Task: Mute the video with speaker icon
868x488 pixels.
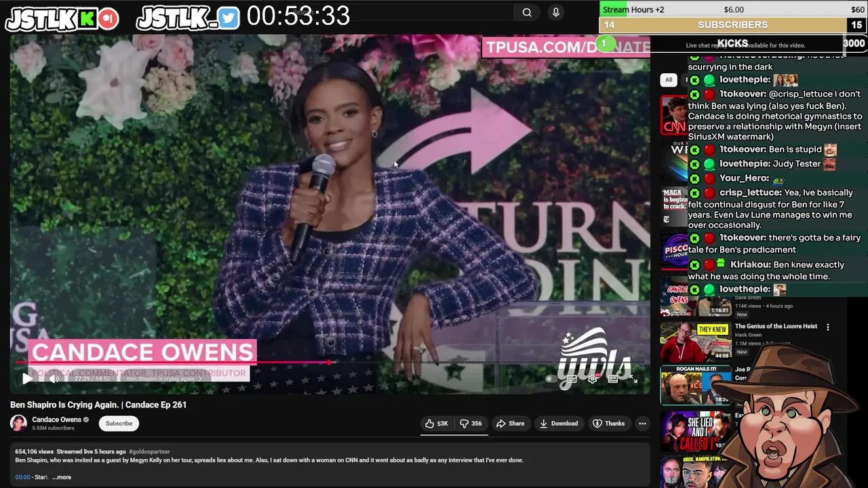Action: tap(54, 378)
